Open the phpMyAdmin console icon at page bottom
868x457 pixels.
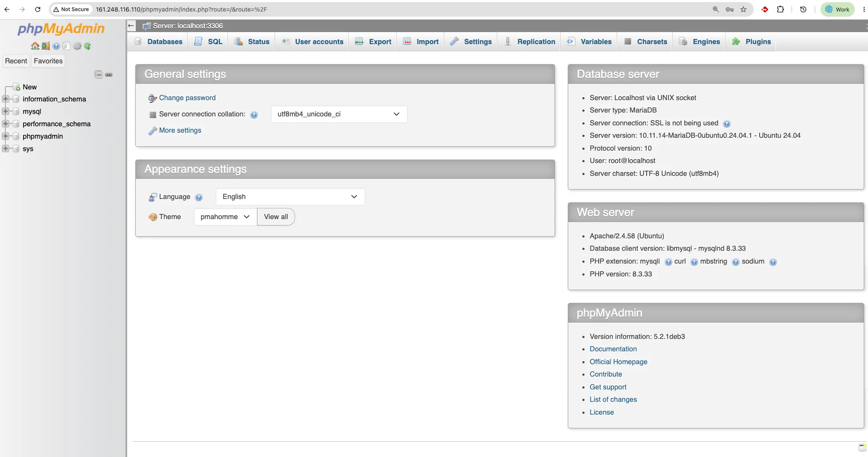point(862,448)
